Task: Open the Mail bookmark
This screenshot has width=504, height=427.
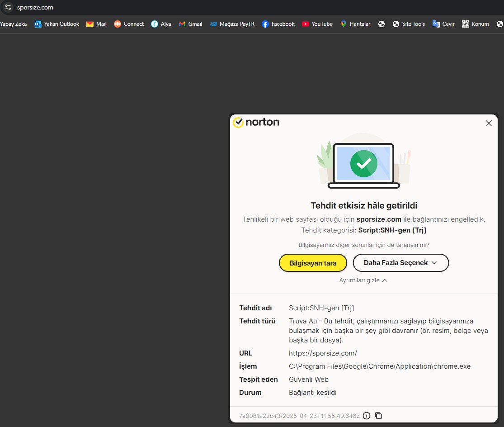Action: pyautogui.click(x=96, y=24)
